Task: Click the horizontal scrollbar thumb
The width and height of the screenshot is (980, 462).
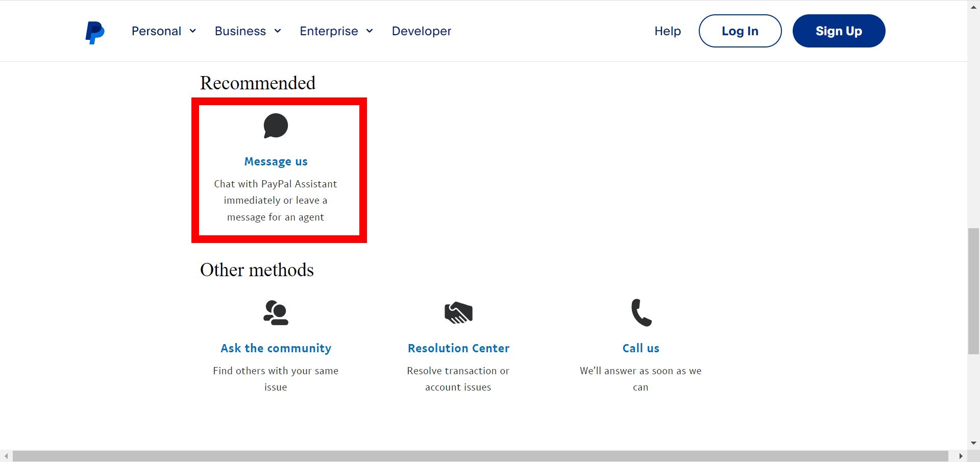Action: click(480, 456)
